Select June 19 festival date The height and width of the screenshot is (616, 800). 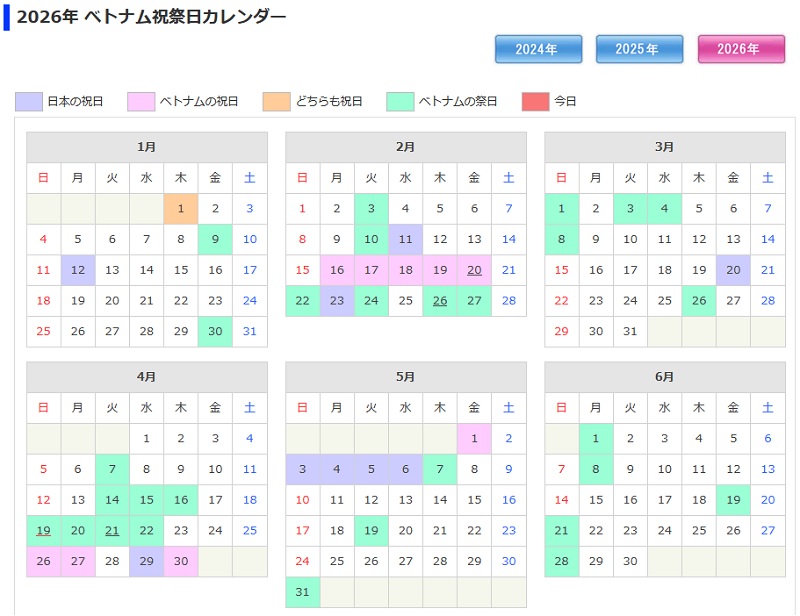[733, 500]
